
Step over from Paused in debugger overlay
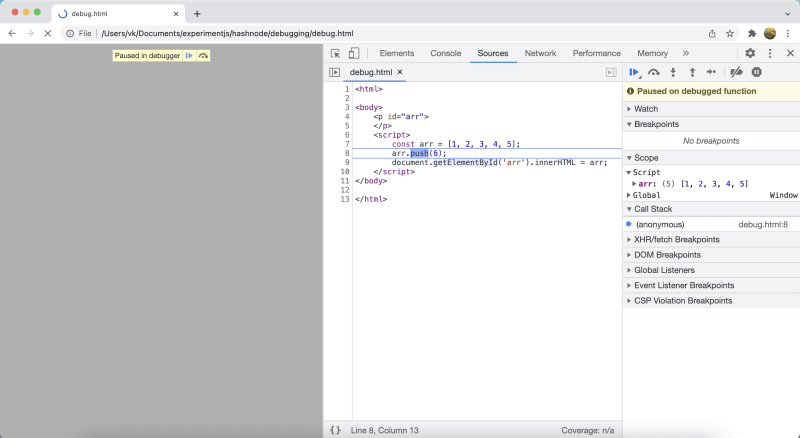coord(203,56)
